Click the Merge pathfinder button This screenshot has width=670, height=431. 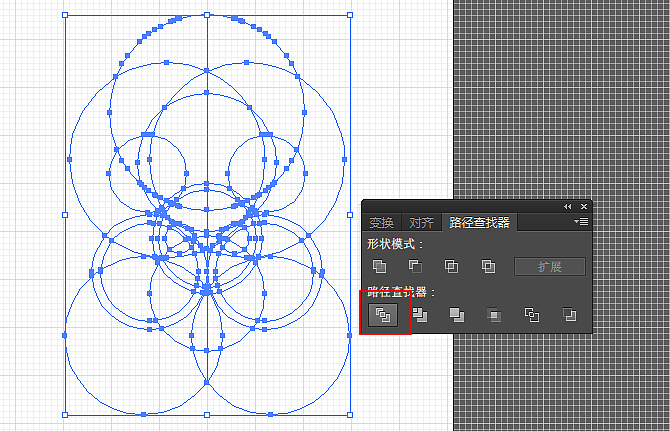457,315
